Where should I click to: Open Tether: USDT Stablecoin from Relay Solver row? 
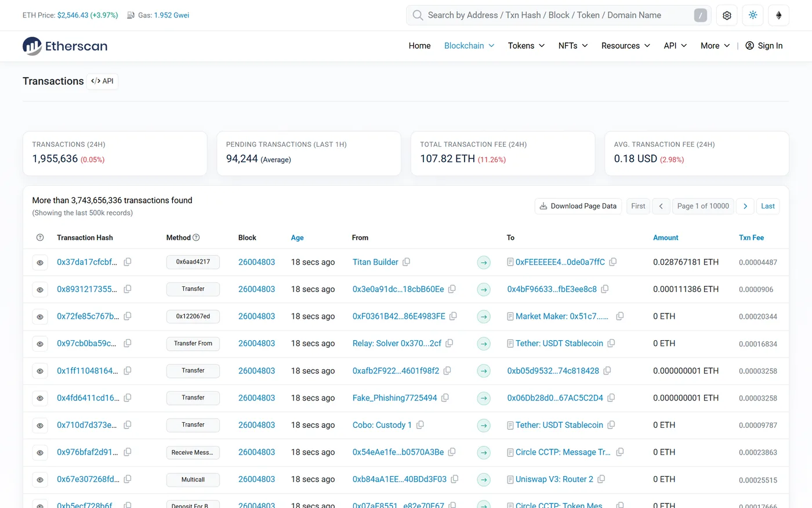559,343
